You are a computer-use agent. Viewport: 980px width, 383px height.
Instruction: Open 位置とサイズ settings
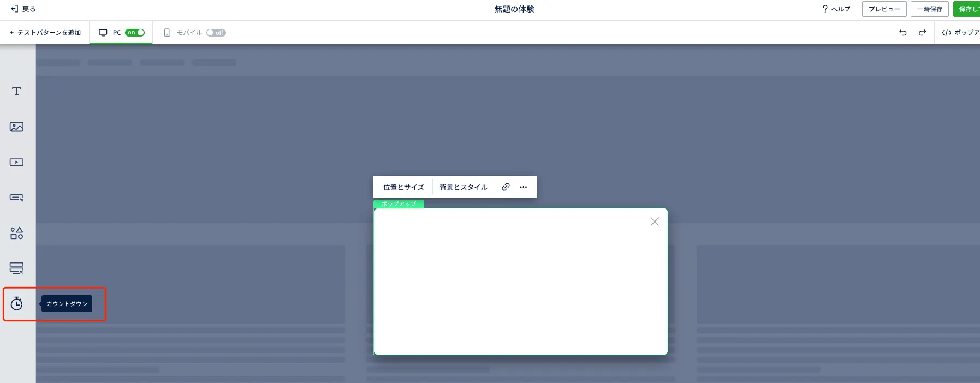coord(403,187)
